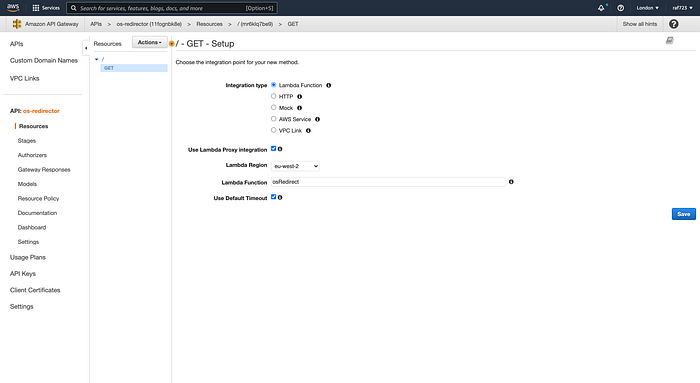700x383 pixels.
Task: Click the large question mark hints icon
Action: pos(674,24)
